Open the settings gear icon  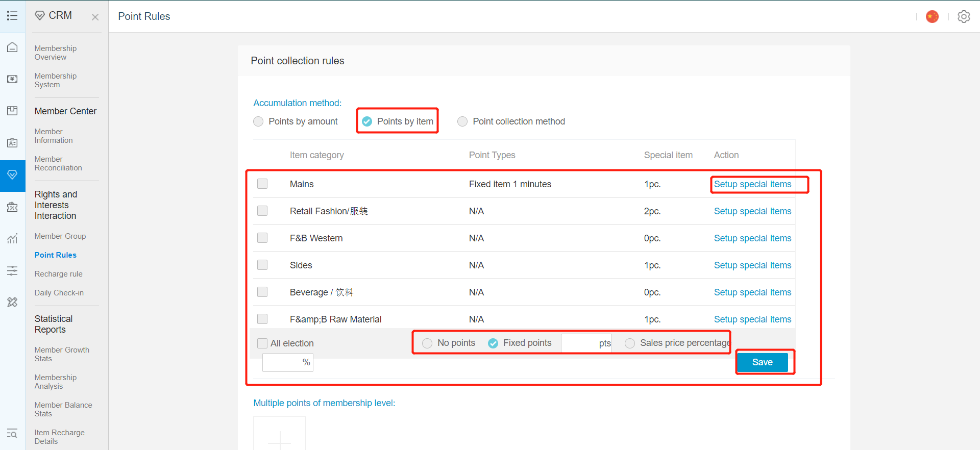tap(964, 17)
